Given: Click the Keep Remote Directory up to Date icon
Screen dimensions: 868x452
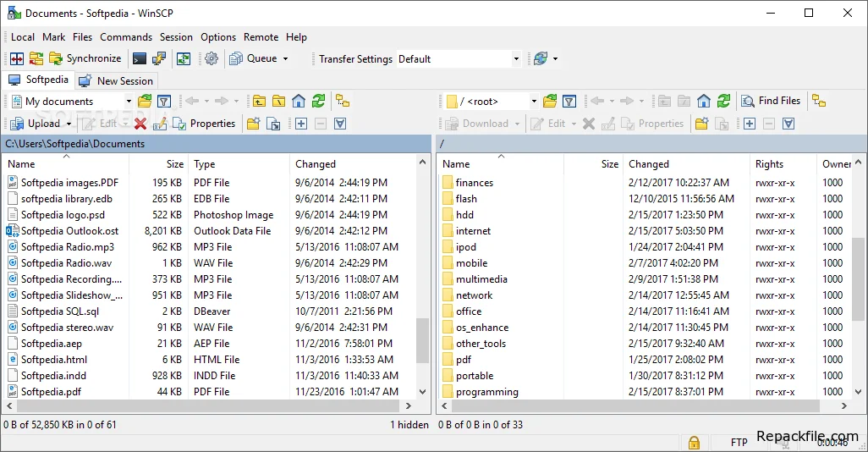Looking at the screenshot, I should [184, 58].
